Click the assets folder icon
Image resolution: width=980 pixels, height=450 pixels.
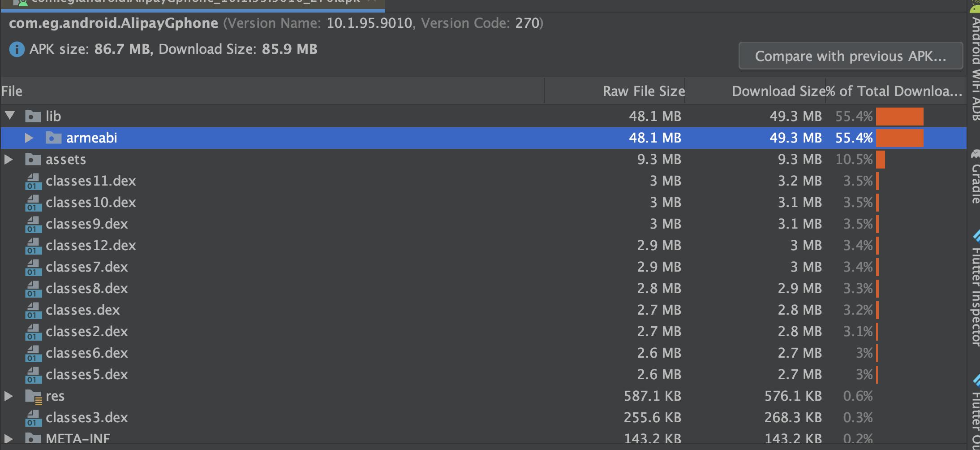coord(33,160)
